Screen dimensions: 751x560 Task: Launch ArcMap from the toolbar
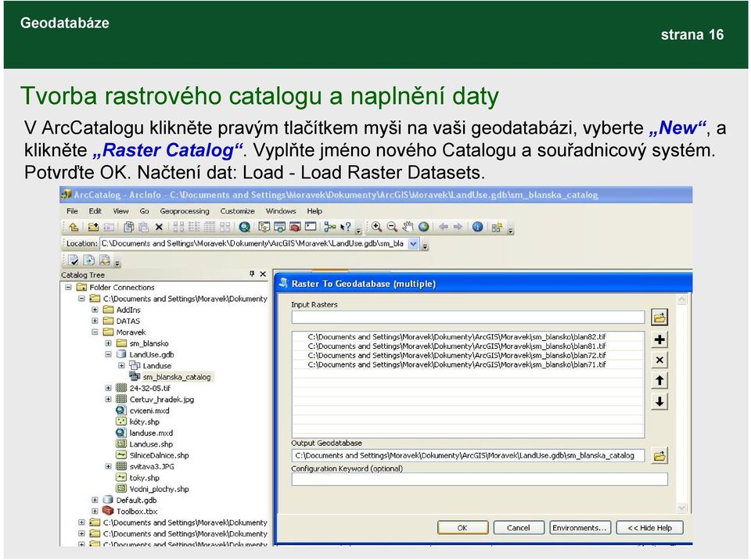click(245, 227)
